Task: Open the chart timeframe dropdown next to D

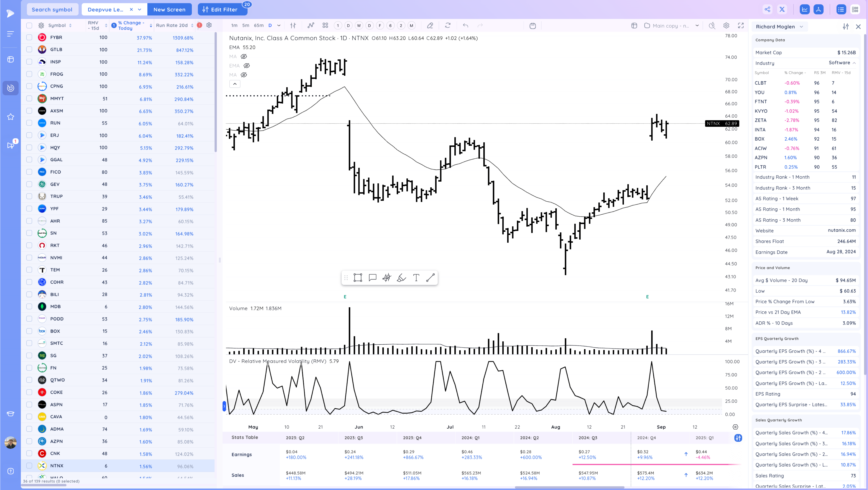Action: [x=279, y=25]
